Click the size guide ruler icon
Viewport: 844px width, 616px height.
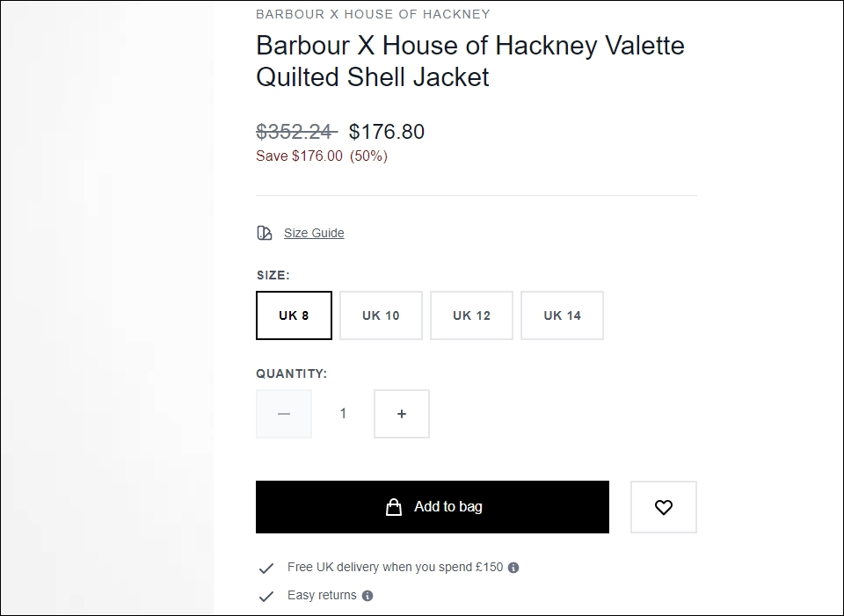pos(265,233)
